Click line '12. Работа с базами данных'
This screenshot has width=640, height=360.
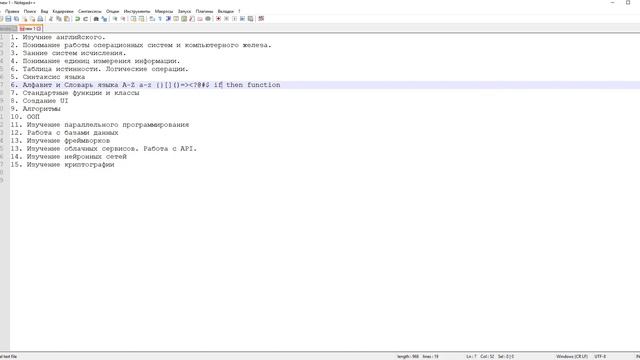(x=64, y=133)
